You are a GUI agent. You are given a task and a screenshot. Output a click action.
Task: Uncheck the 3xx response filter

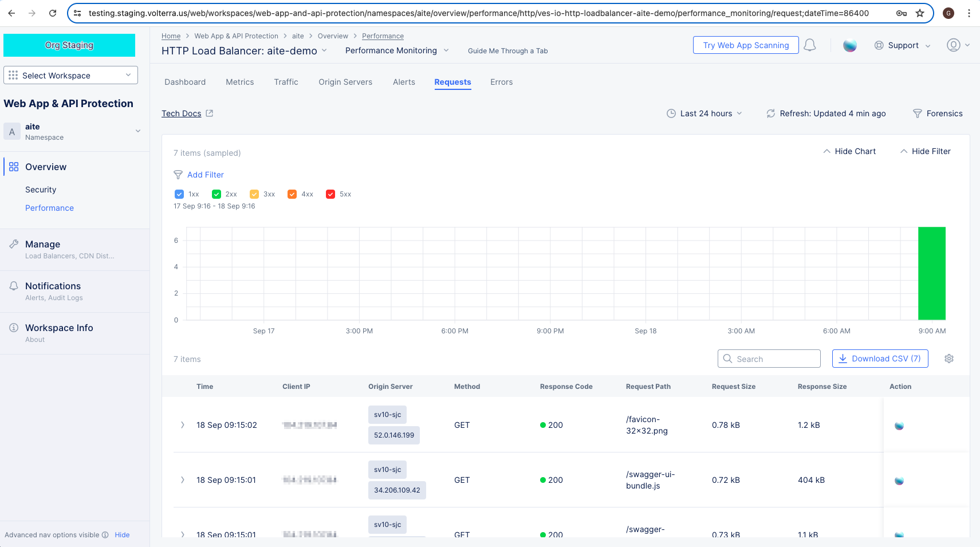click(254, 194)
